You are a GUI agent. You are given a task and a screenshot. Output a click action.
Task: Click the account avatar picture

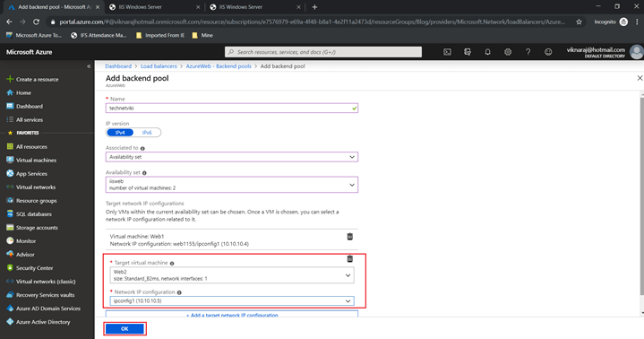pos(637,52)
